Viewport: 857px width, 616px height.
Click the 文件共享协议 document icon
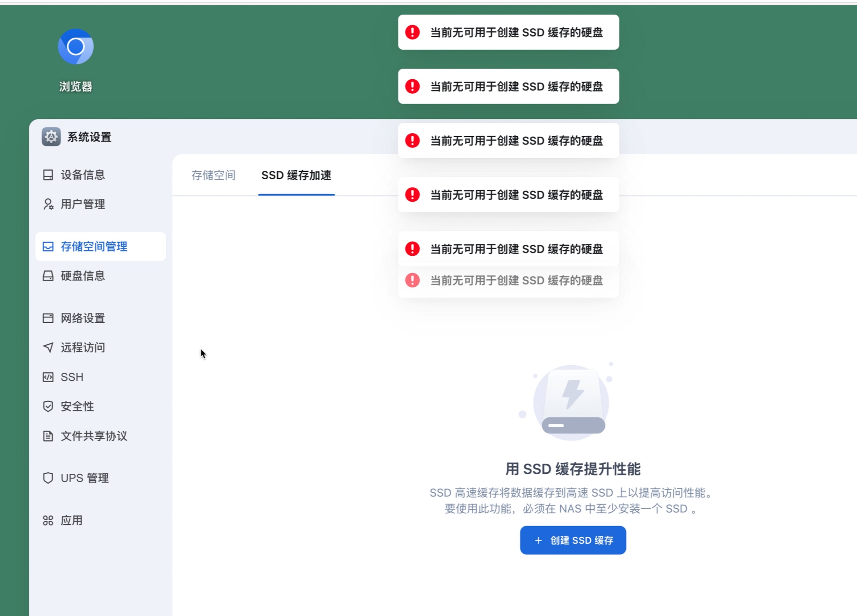(48, 436)
